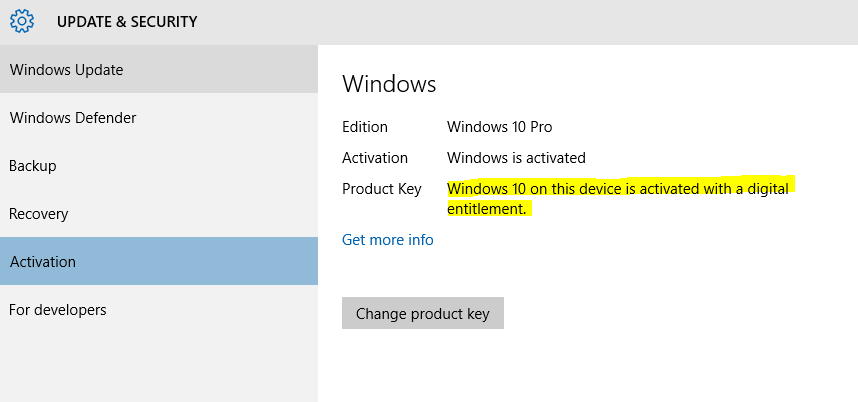Open the For developers page
Viewport: 858px width, 402px height.
(159, 310)
